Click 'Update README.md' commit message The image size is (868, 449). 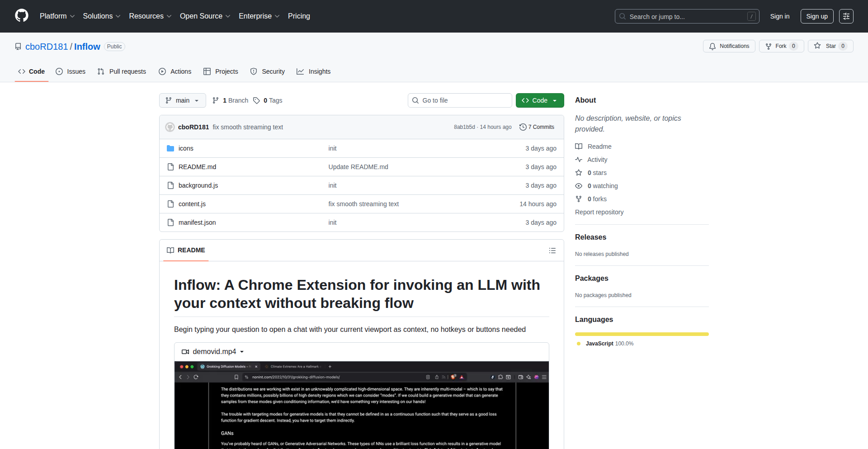(358, 167)
